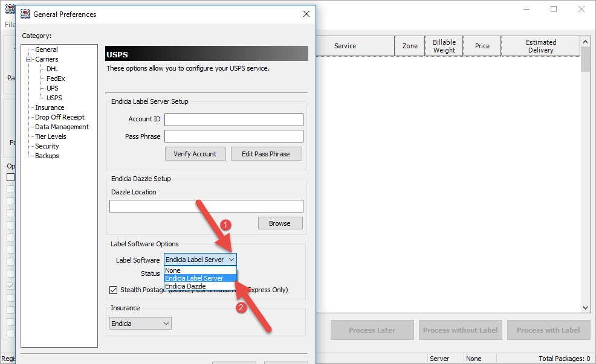Open DHL carrier settings
Screen dimensions: 596x364
click(x=52, y=69)
